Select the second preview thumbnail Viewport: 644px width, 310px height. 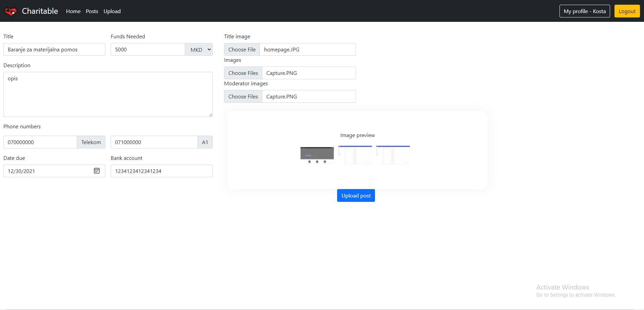coord(355,155)
